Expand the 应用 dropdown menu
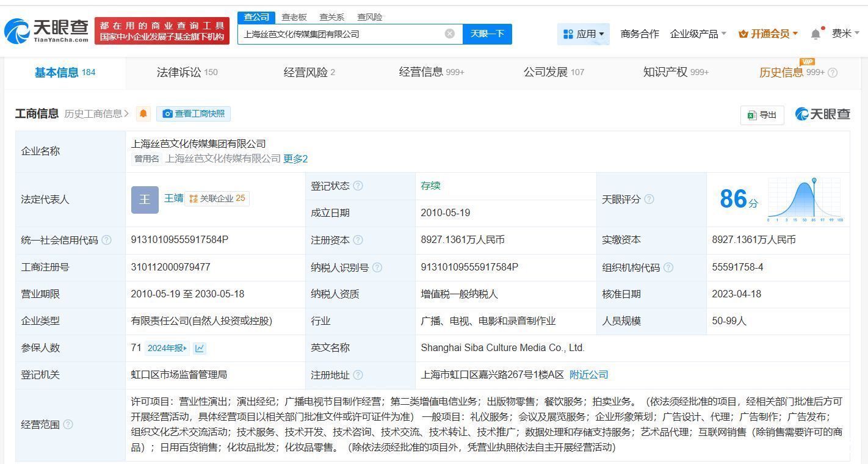Image resolution: width=868 pixels, height=464 pixels. tap(584, 34)
